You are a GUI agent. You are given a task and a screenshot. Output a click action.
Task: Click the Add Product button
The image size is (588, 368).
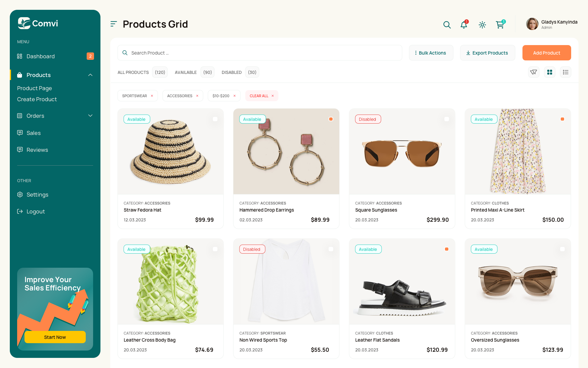pyautogui.click(x=546, y=53)
